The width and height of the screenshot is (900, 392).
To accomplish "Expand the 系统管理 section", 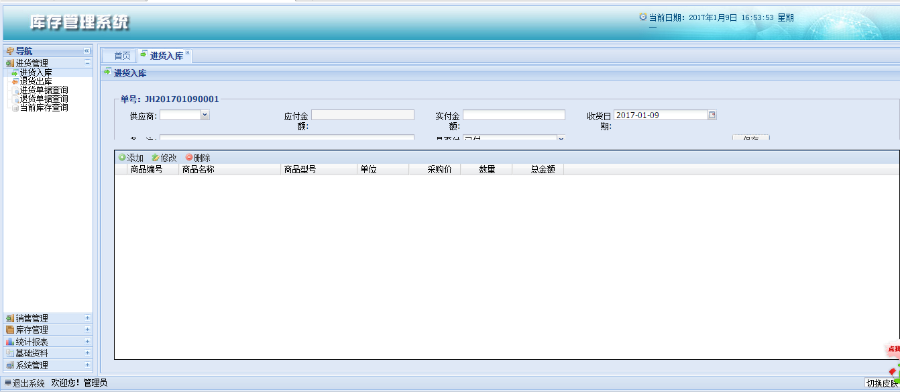I will pos(87,364).
